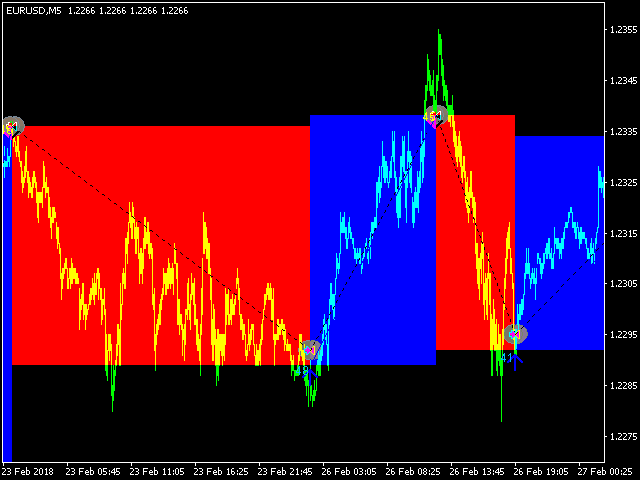Click the 23 Feb 2018 date label

(x=28, y=470)
